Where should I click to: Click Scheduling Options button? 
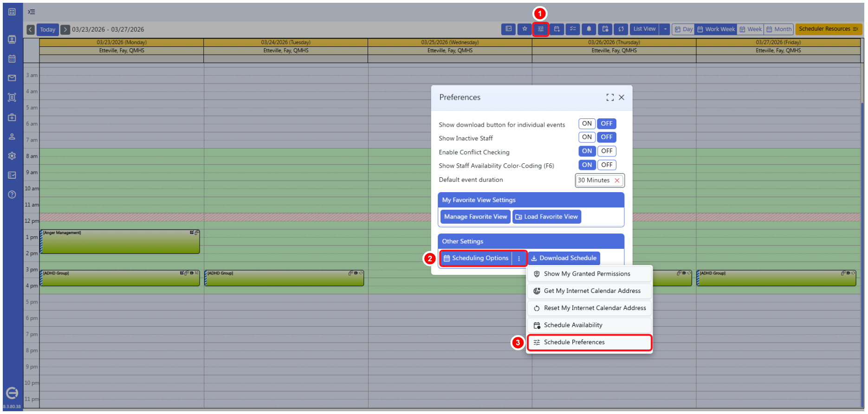(x=476, y=259)
